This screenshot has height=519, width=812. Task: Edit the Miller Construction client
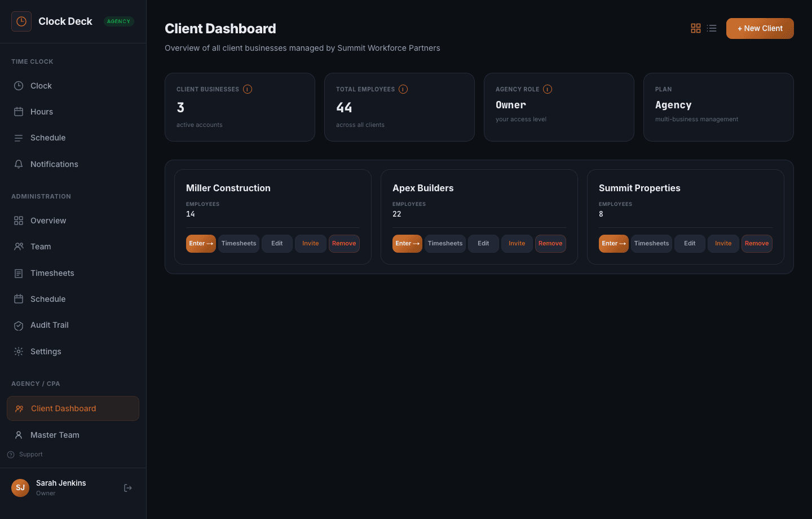click(277, 244)
